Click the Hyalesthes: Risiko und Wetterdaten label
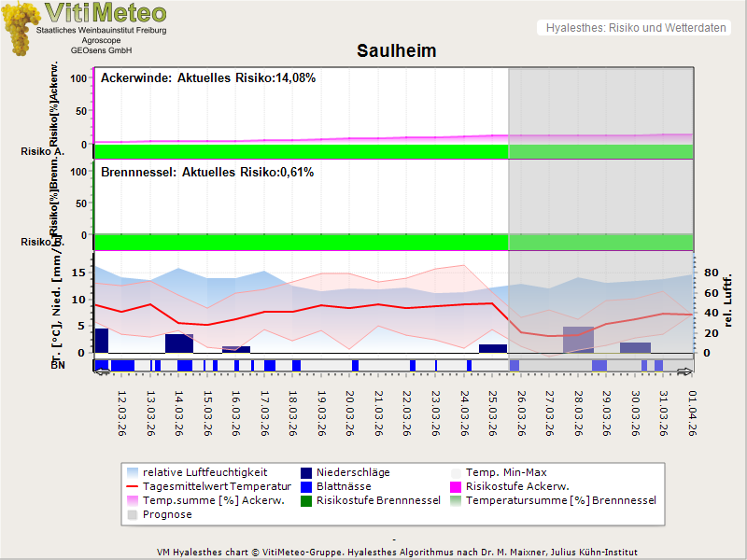 click(635, 28)
